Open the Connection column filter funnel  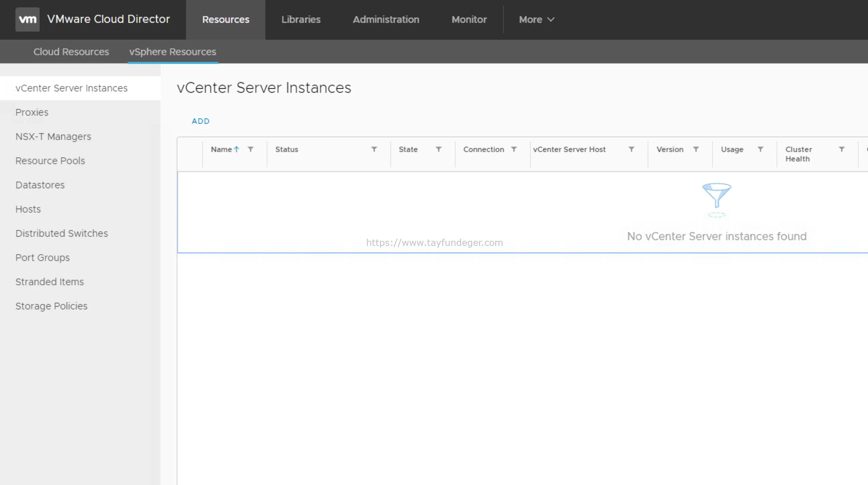click(514, 149)
